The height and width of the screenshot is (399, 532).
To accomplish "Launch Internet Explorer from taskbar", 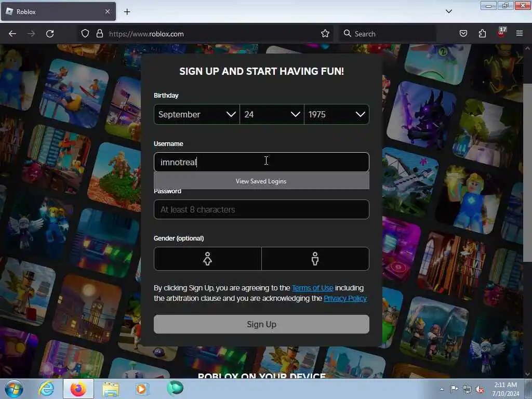I will pos(46,389).
